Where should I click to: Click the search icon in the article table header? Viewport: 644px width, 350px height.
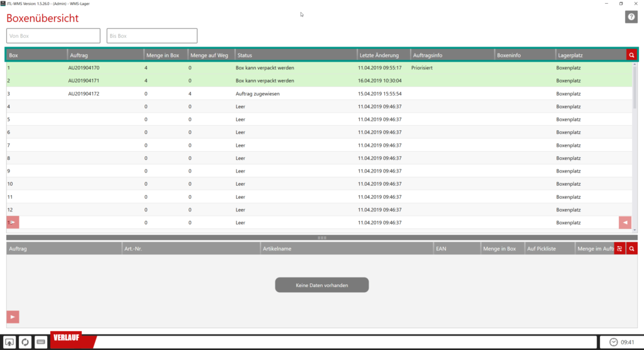[x=631, y=249]
